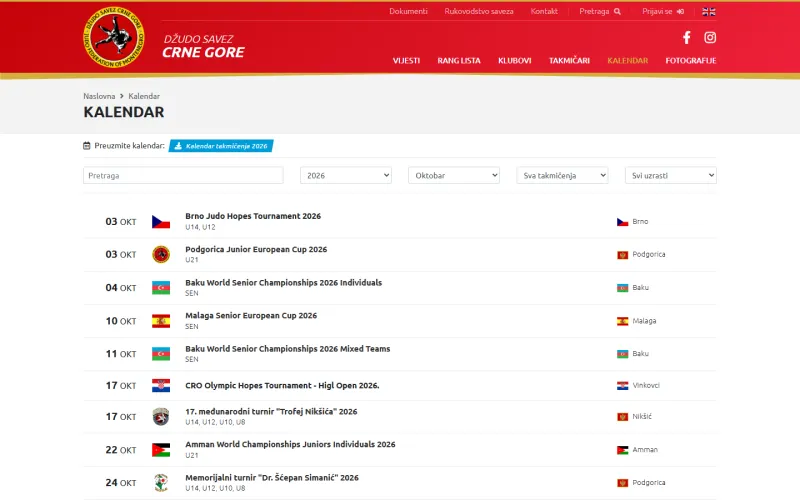800x500 pixels.
Task: Click the Judo Federation of Montenegro logo
Action: (x=114, y=37)
